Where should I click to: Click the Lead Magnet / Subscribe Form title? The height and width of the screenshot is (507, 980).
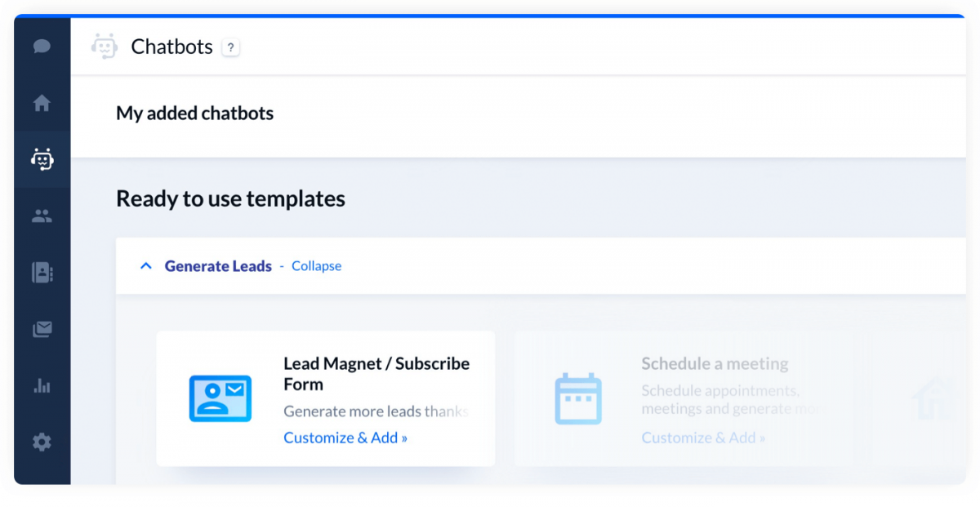[x=376, y=374]
